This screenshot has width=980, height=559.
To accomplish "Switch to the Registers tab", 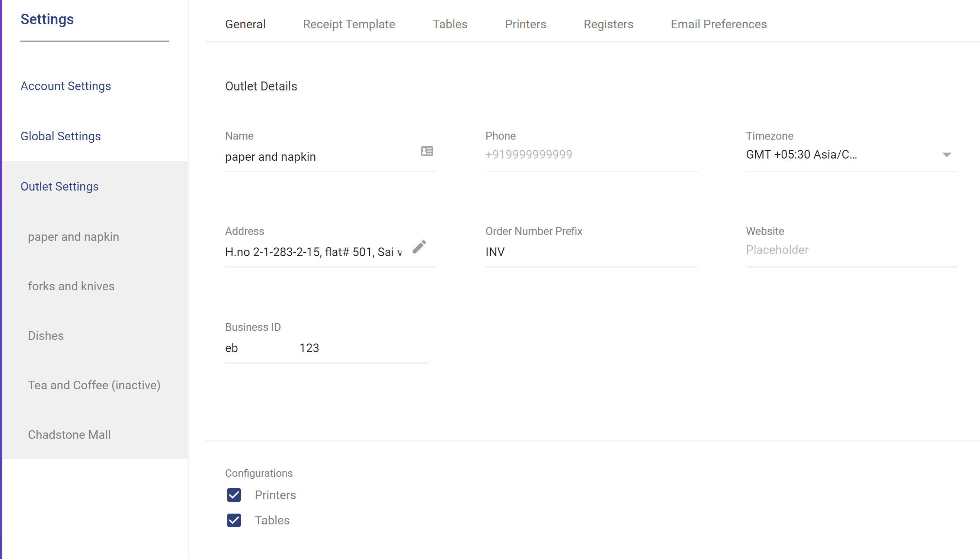I will point(608,24).
